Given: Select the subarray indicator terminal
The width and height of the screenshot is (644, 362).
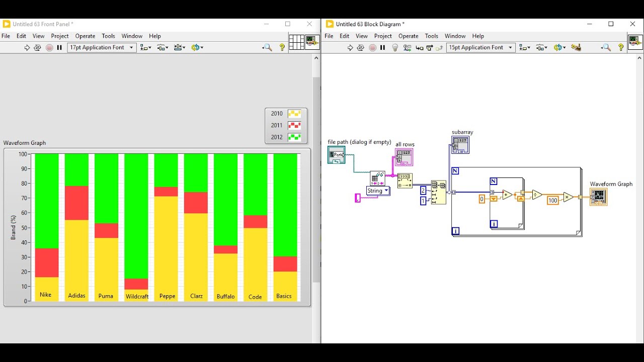Looking at the screenshot, I should [x=460, y=145].
